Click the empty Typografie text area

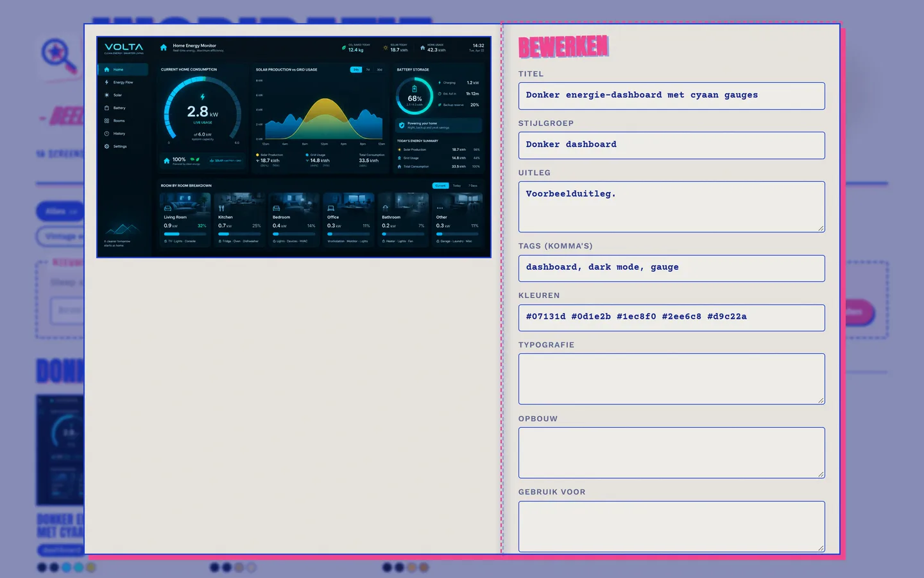[671, 379]
